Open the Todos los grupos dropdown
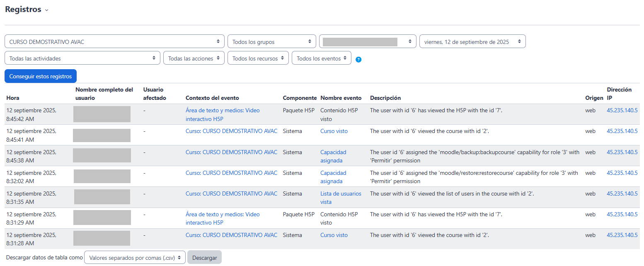 [x=271, y=41]
